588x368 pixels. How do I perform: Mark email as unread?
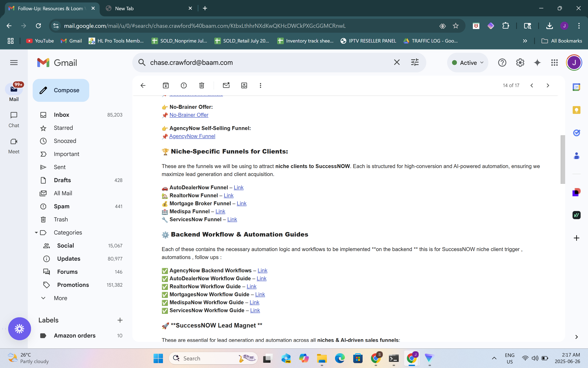click(x=226, y=85)
